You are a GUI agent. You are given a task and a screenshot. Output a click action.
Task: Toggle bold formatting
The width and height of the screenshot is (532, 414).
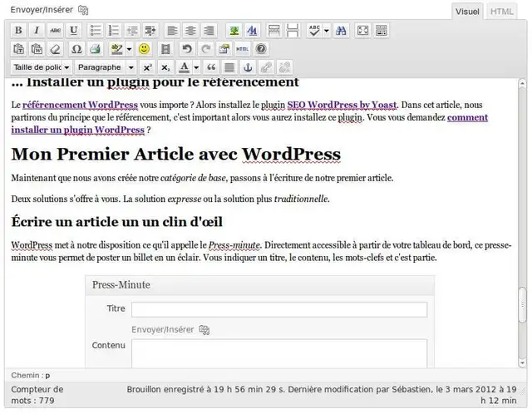[18, 31]
